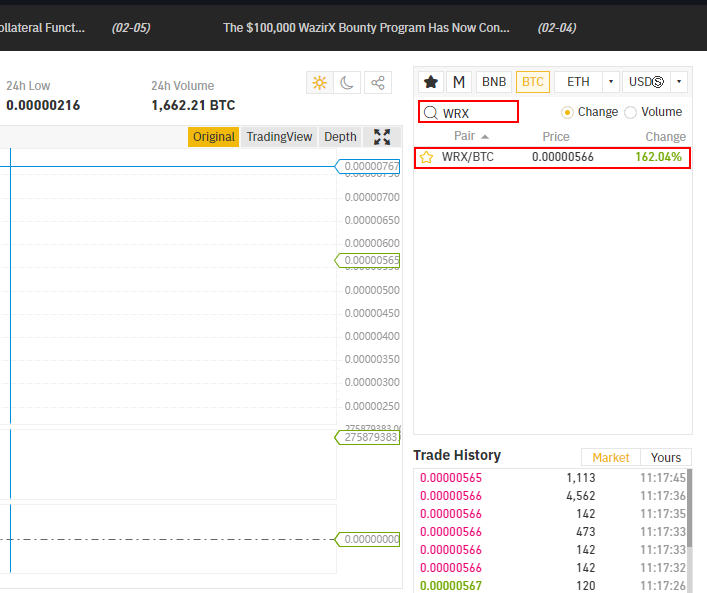
Task: Switch to the ETH market tab
Action: click(578, 82)
